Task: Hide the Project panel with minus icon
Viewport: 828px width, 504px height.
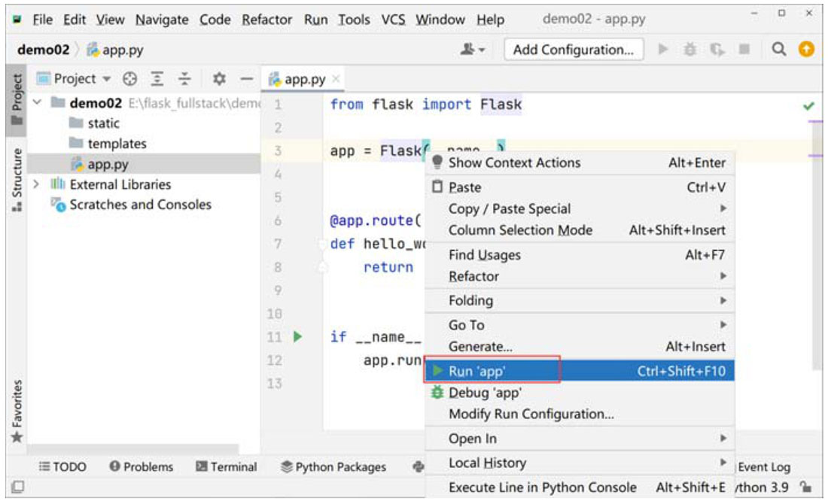Action: (245, 79)
